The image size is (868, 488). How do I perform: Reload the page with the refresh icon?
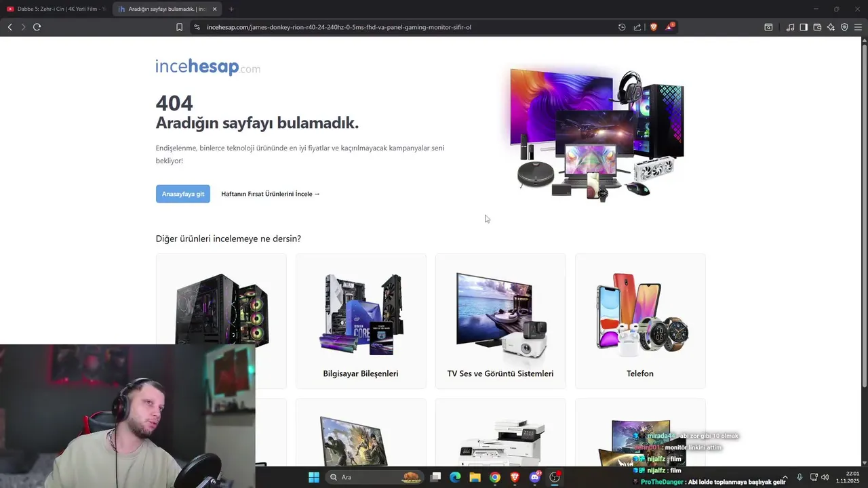(x=37, y=27)
